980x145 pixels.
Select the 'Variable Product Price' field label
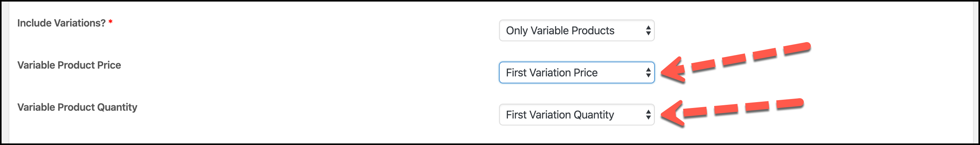69,65
